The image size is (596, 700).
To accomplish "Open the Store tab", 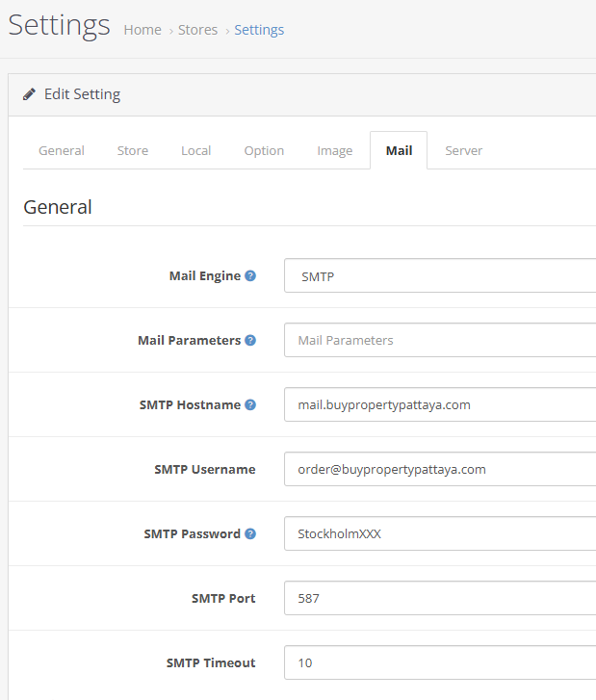I will click(133, 150).
